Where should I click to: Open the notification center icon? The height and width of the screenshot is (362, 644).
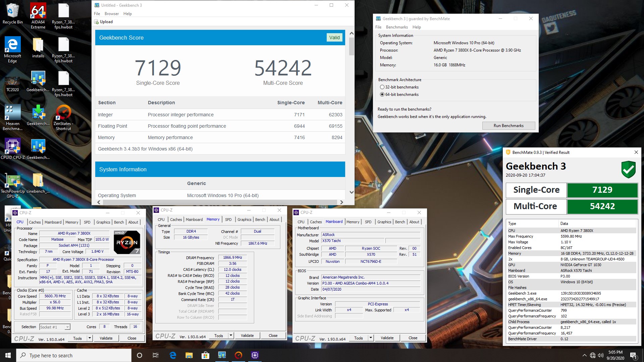click(633, 355)
